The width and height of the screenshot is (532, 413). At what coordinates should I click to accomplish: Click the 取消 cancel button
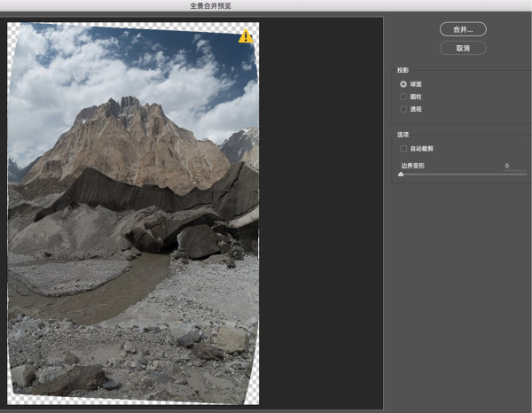[463, 48]
